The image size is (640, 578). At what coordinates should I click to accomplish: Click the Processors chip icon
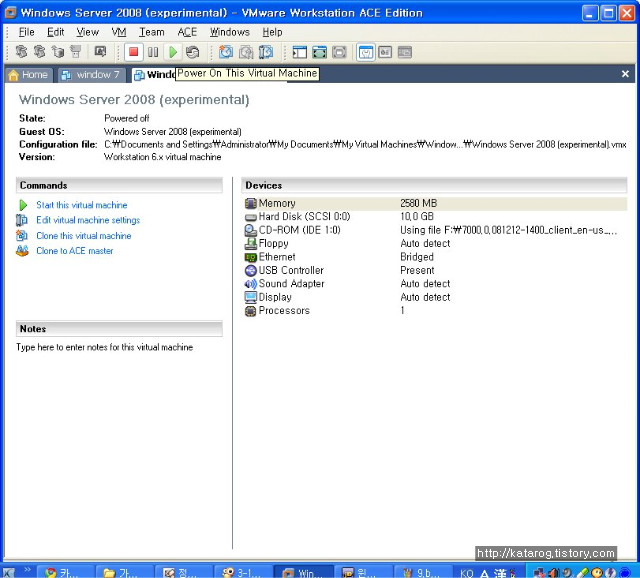[251, 311]
